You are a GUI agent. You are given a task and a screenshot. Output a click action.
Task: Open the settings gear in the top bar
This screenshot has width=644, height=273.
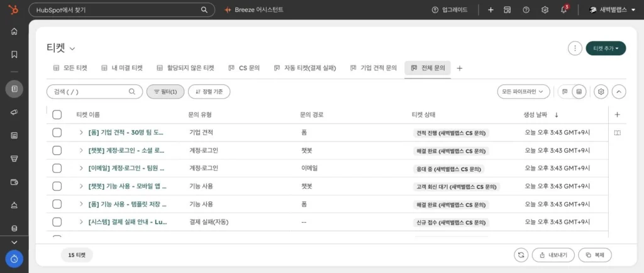[x=545, y=10]
